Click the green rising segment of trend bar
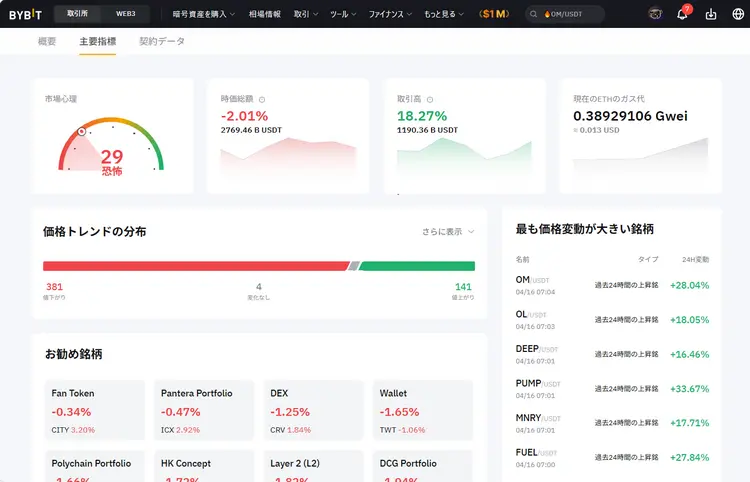 point(417,266)
